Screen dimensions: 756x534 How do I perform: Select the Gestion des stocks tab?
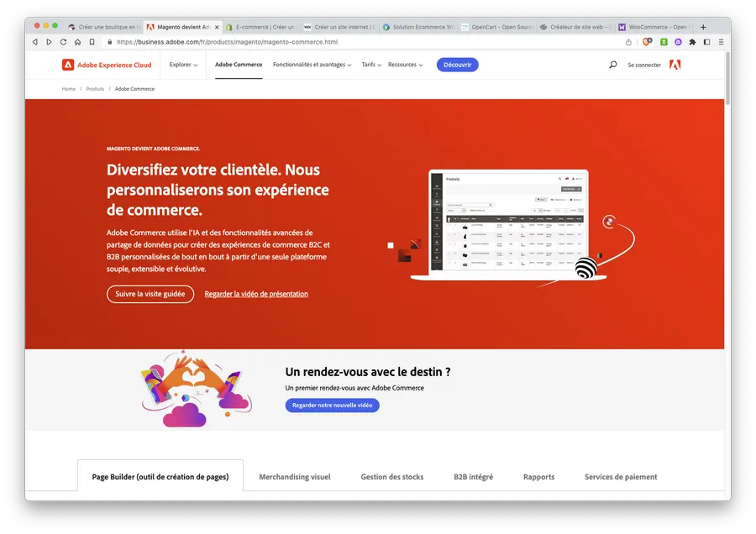tap(392, 477)
